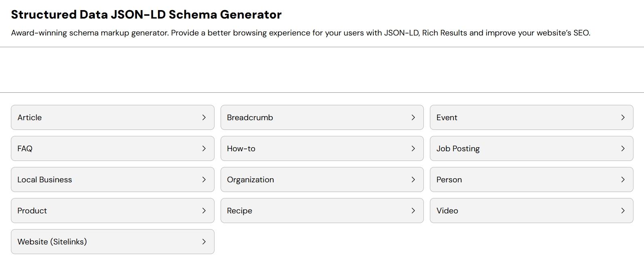Click the chevron arrow on the Article row
Image resolution: width=644 pixels, height=263 pixels.
(204, 117)
